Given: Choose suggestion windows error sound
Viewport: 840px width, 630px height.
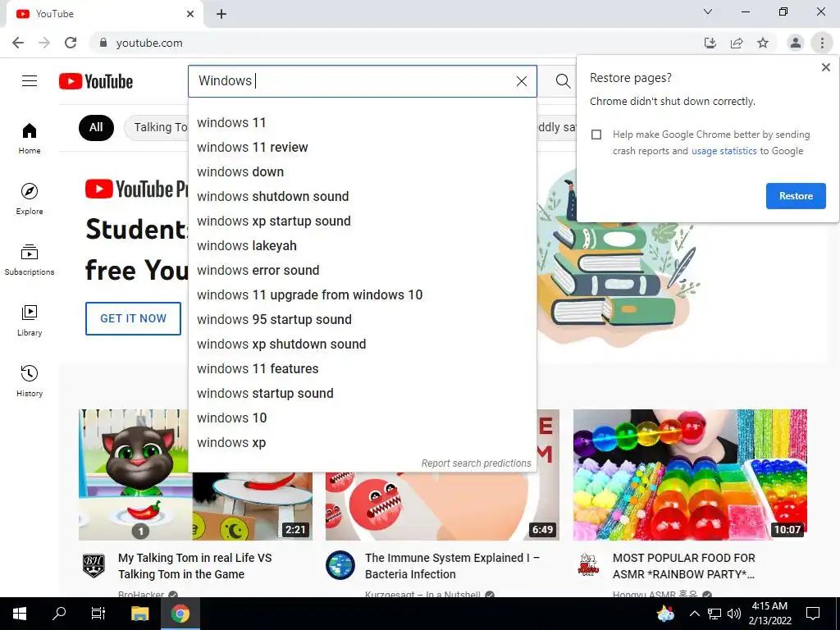Looking at the screenshot, I should coord(363,271).
